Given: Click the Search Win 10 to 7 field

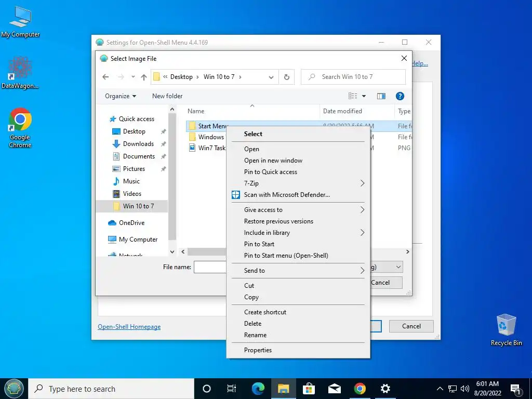Looking at the screenshot, I should click(353, 77).
